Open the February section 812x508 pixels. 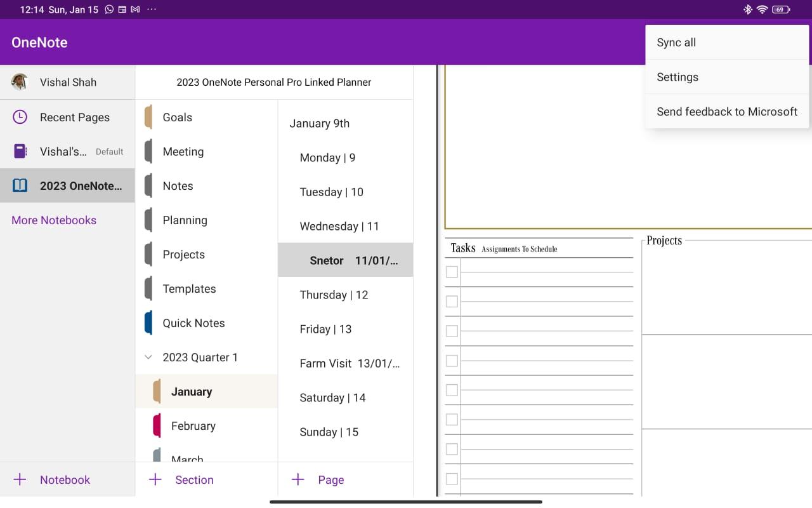click(x=207, y=425)
